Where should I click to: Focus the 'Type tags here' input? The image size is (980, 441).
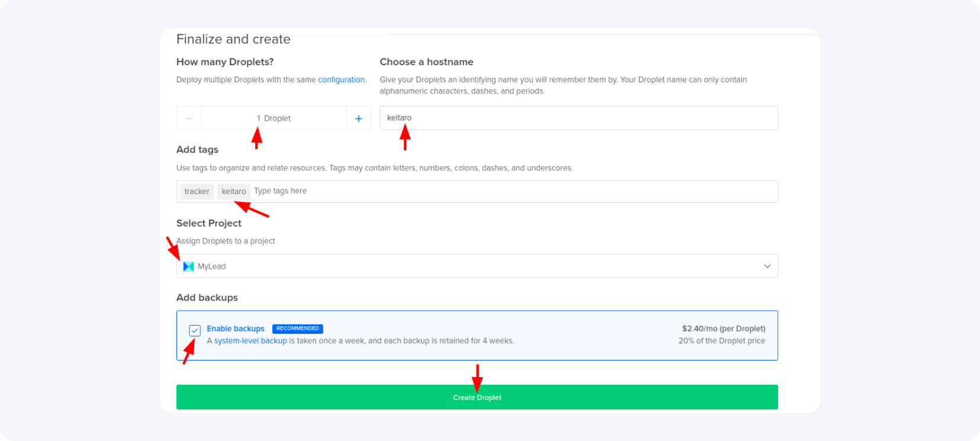[509, 191]
